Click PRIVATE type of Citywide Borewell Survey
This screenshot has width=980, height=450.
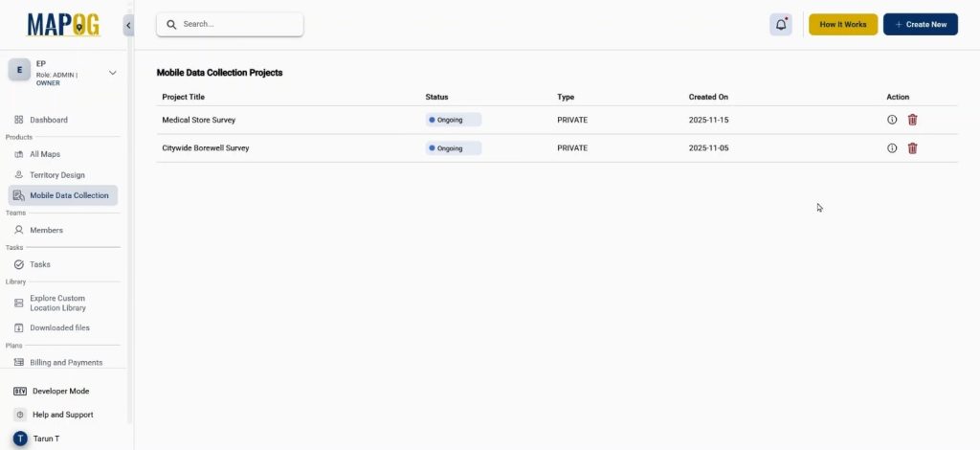[572, 148]
